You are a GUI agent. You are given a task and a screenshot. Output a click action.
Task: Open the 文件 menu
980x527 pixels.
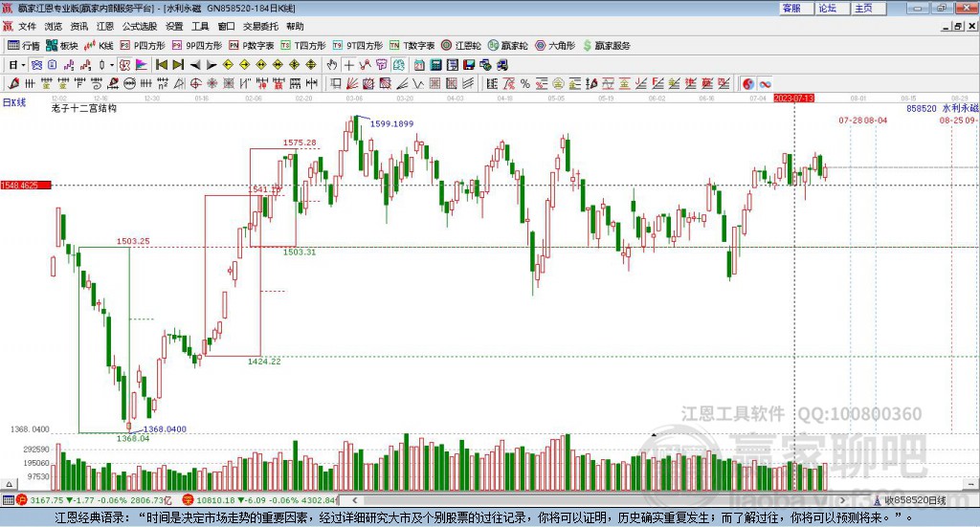pos(28,26)
